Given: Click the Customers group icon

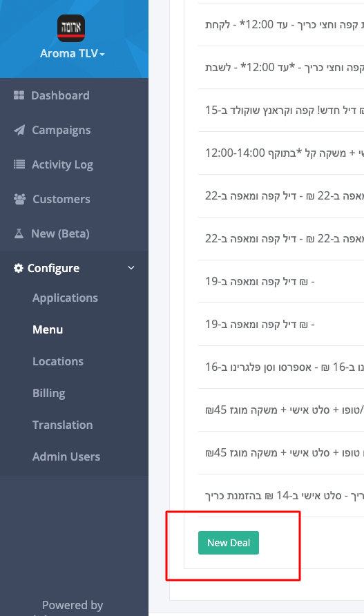Looking at the screenshot, I should (19, 199).
